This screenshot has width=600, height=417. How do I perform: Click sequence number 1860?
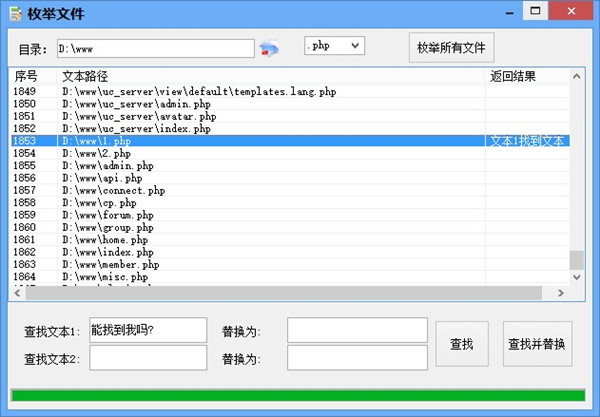[x=24, y=227]
